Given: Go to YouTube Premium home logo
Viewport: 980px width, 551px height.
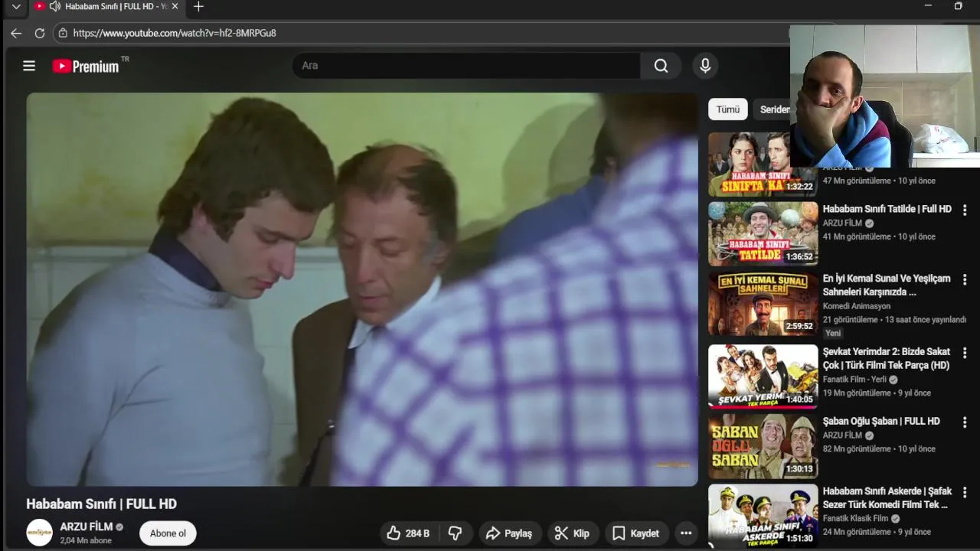Looking at the screenshot, I should coord(86,67).
